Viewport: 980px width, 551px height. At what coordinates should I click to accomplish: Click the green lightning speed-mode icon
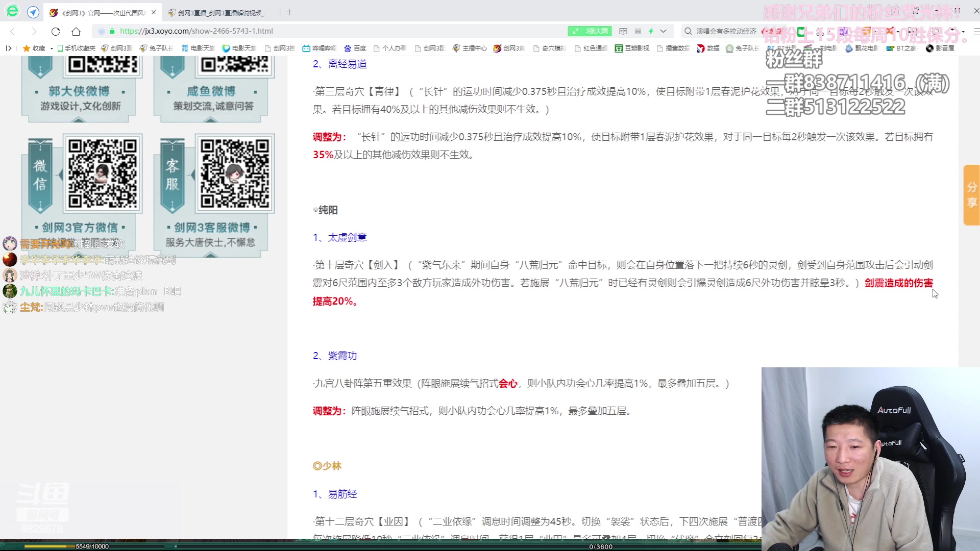click(x=651, y=31)
